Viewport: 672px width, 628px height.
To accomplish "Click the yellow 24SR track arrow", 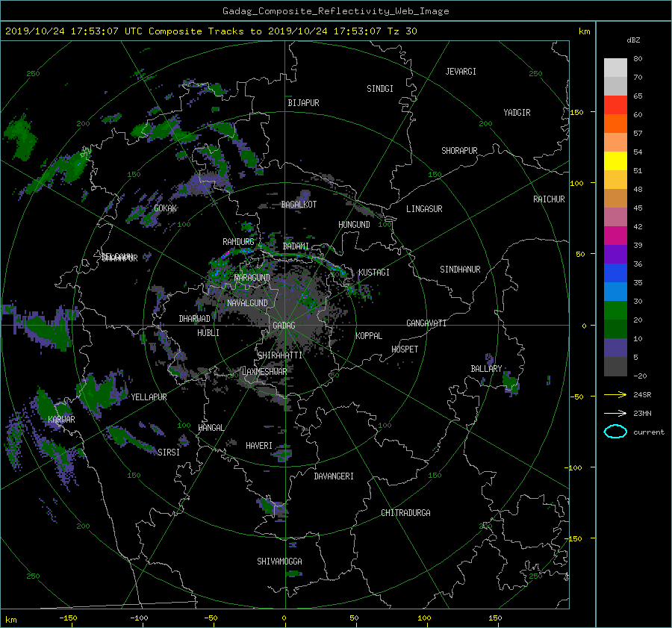I will [x=615, y=395].
